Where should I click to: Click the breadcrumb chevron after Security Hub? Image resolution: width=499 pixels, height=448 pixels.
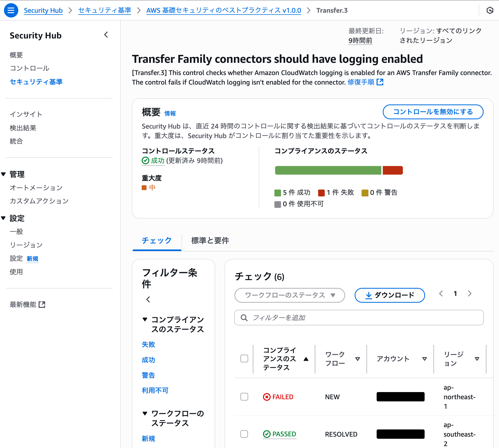tap(70, 10)
